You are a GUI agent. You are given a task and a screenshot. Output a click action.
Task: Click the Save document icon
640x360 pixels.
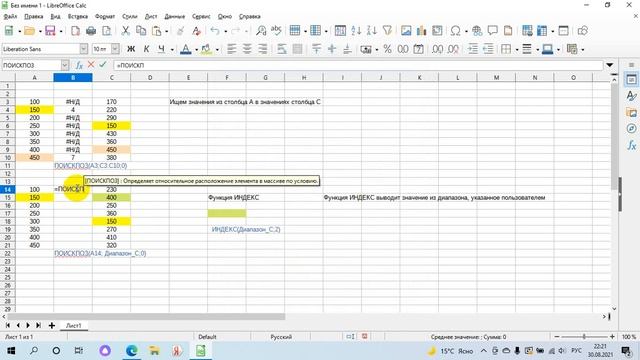point(50,31)
